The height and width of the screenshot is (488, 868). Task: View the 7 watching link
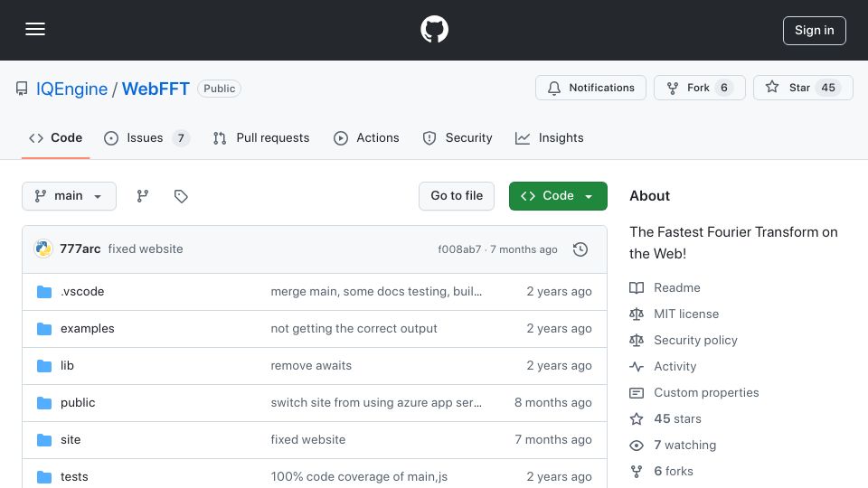(684, 446)
